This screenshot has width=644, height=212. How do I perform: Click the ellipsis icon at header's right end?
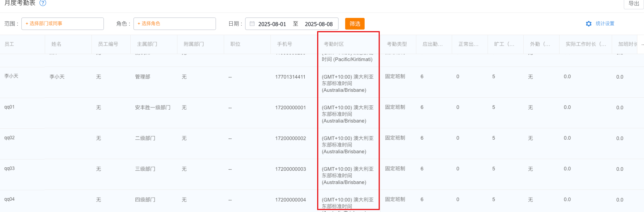click(x=642, y=44)
